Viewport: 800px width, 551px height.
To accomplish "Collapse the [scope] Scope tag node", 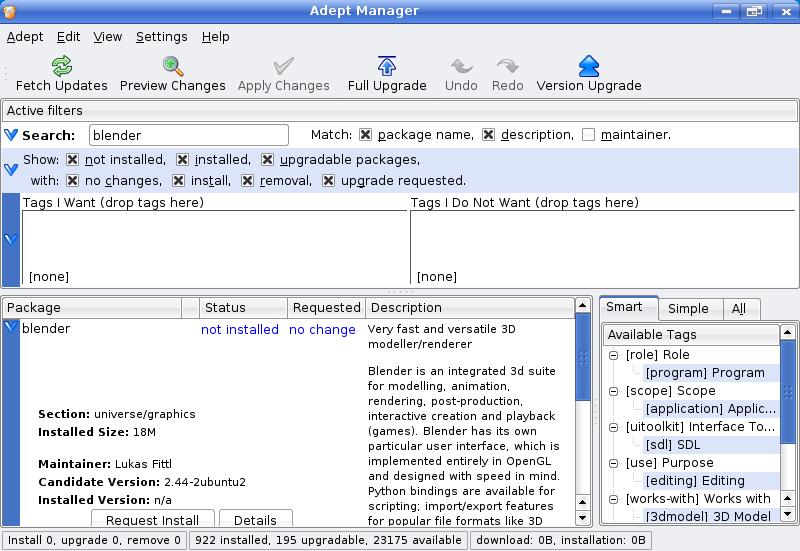I will click(x=614, y=391).
